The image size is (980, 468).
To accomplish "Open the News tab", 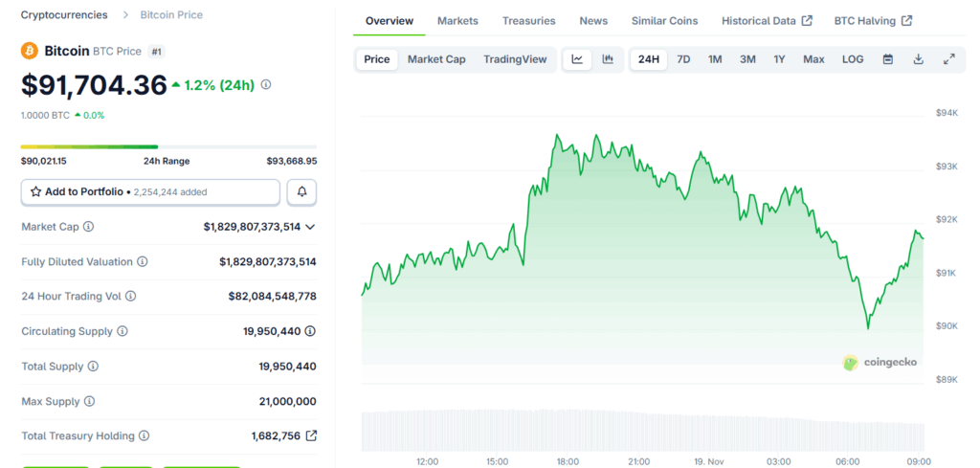I will click(x=593, y=21).
